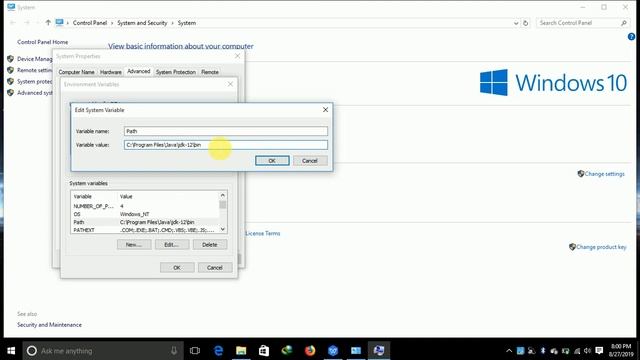Open System protection link in sidebar
The width and height of the screenshot is (640, 360).
tap(35, 82)
